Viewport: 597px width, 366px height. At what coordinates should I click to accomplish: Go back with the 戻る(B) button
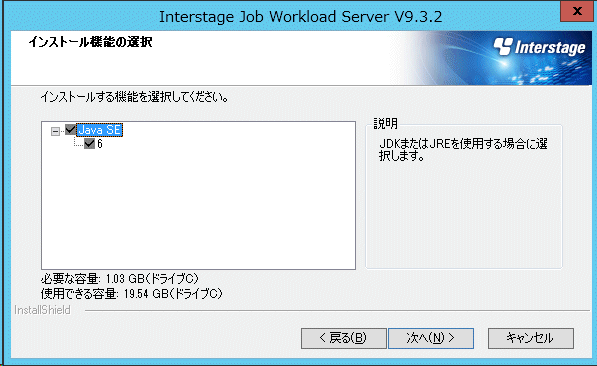[x=343, y=338]
